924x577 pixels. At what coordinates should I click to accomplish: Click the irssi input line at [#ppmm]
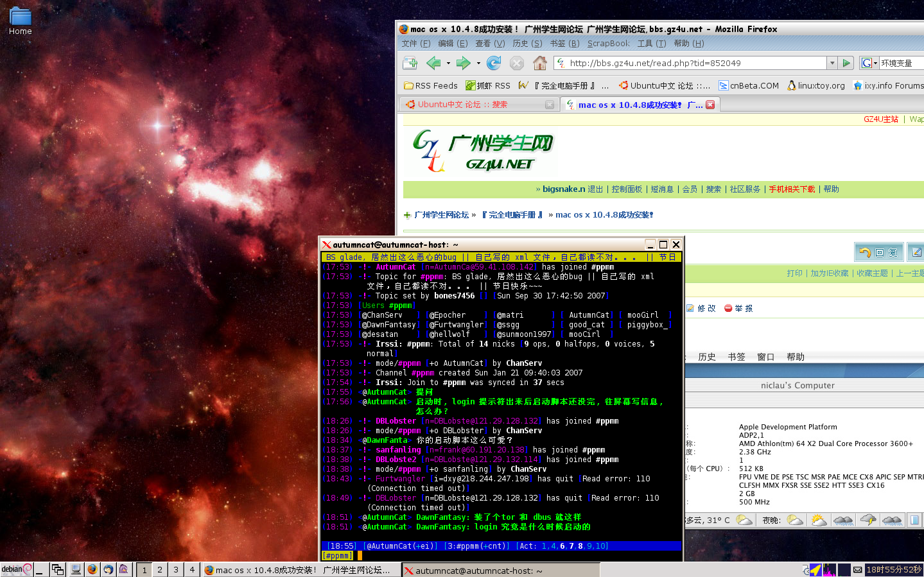coord(501,556)
